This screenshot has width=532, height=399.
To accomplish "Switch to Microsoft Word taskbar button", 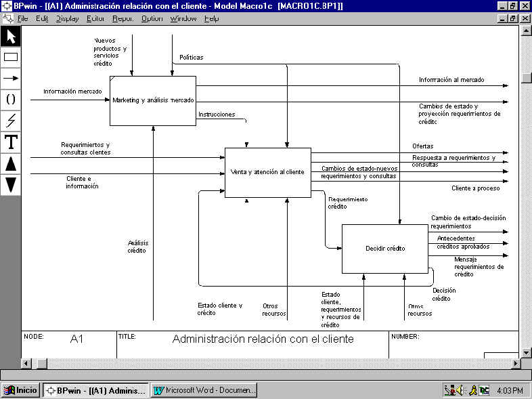I will tap(204, 390).
